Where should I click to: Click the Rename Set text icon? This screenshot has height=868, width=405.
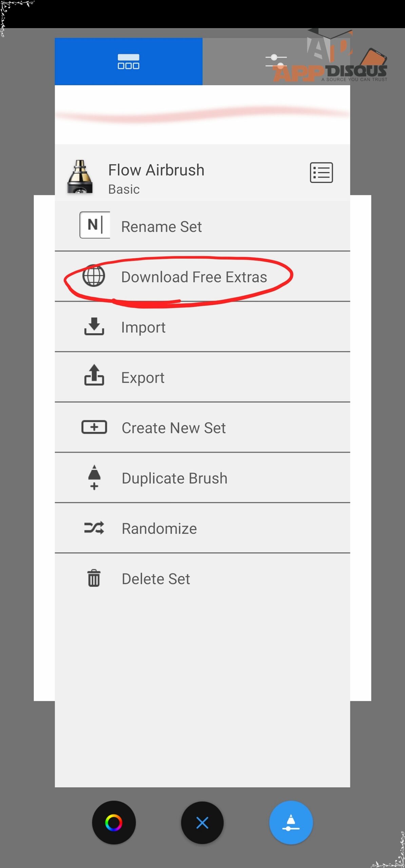95,225
